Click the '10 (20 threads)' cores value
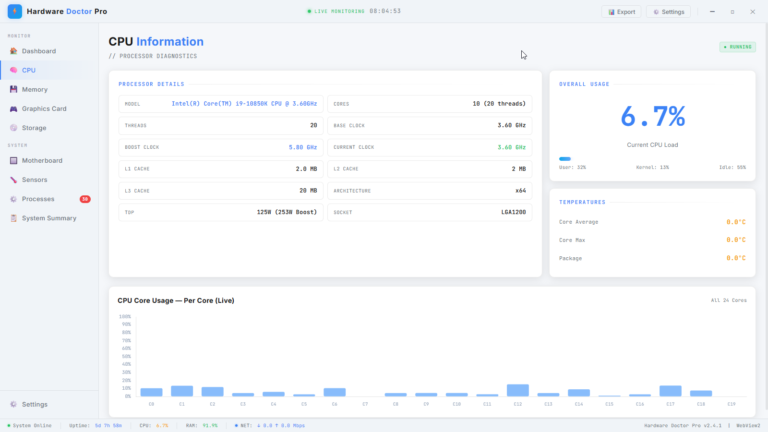 coord(499,104)
